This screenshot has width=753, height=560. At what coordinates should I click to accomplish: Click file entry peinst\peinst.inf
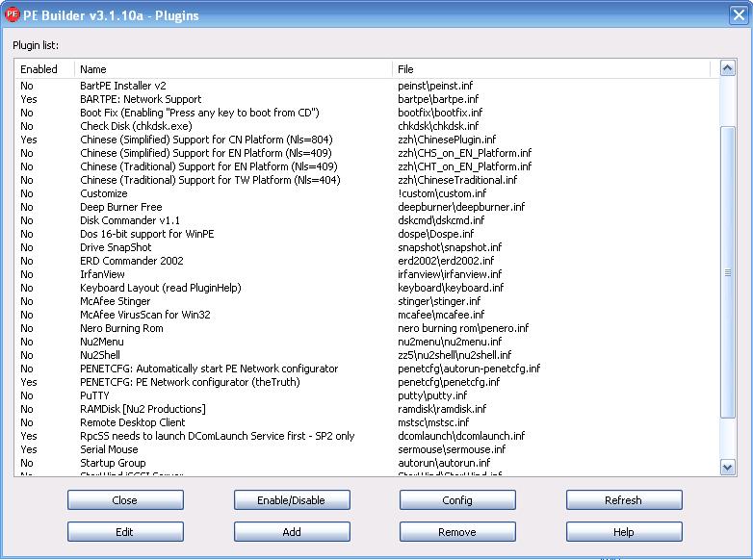[435, 86]
